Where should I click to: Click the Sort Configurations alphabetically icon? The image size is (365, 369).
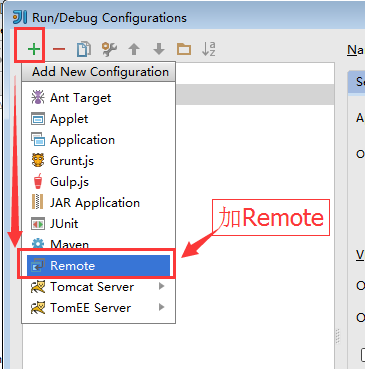(x=209, y=49)
